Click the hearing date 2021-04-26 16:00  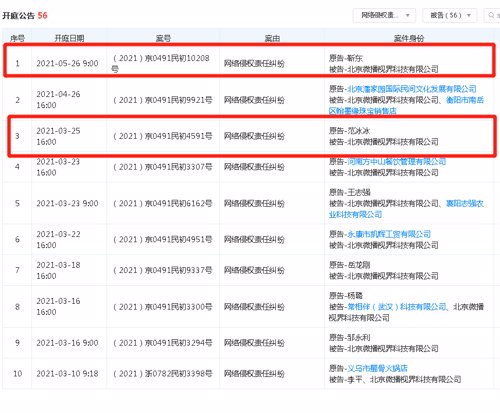coord(58,100)
